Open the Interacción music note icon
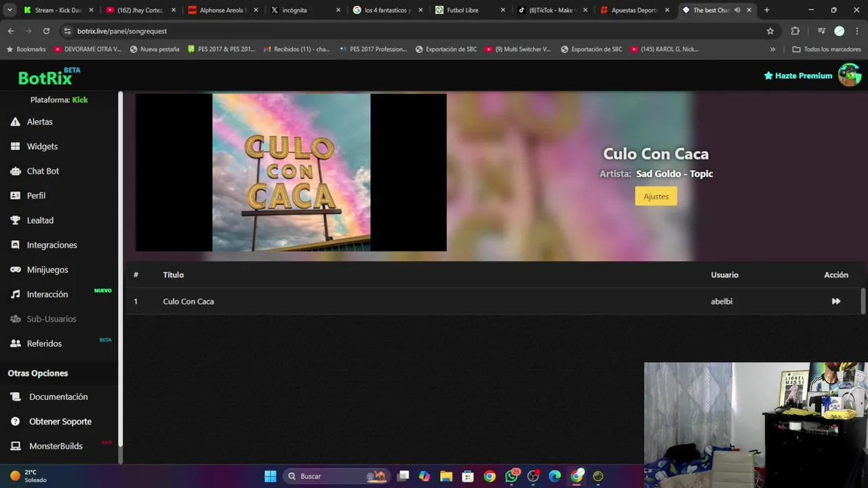The width and height of the screenshot is (868, 488). point(15,294)
